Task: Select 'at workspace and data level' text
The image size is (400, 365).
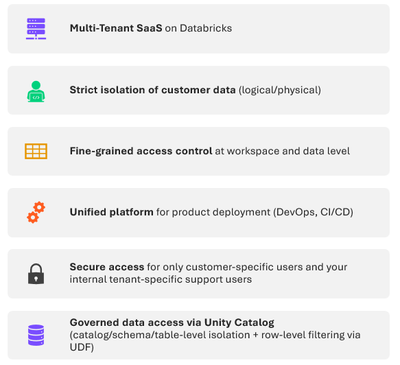Action: point(282,151)
